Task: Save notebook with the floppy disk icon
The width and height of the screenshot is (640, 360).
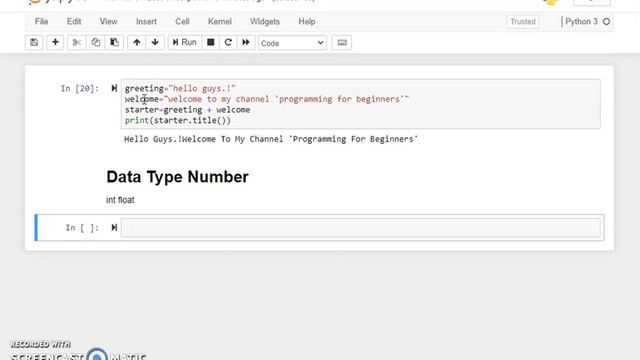Action: [x=34, y=42]
